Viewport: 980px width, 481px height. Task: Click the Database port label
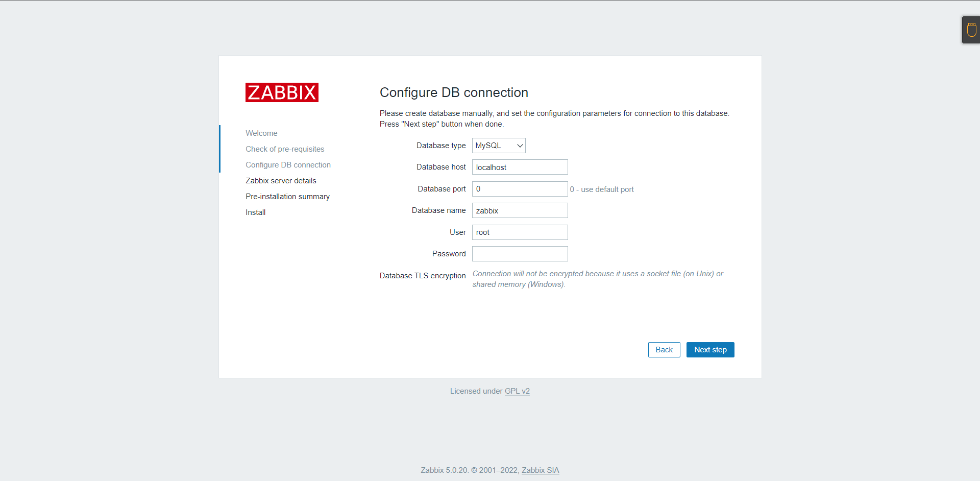tap(442, 189)
